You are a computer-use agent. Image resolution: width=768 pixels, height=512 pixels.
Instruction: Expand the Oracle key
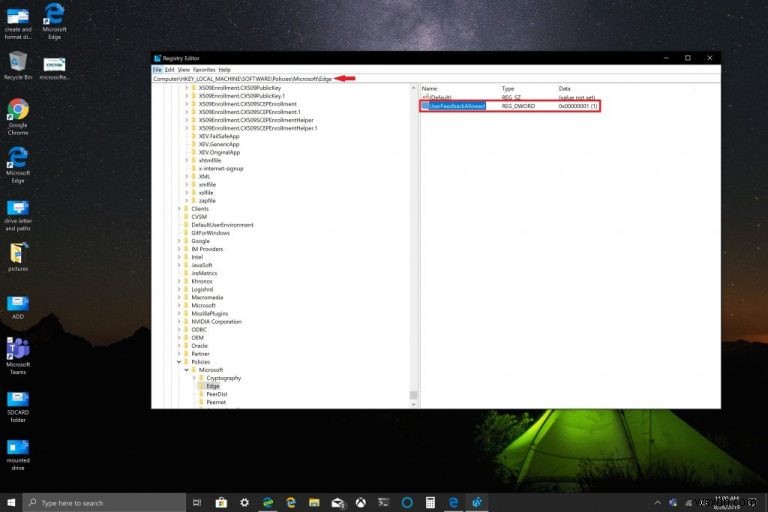[x=179, y=345]
